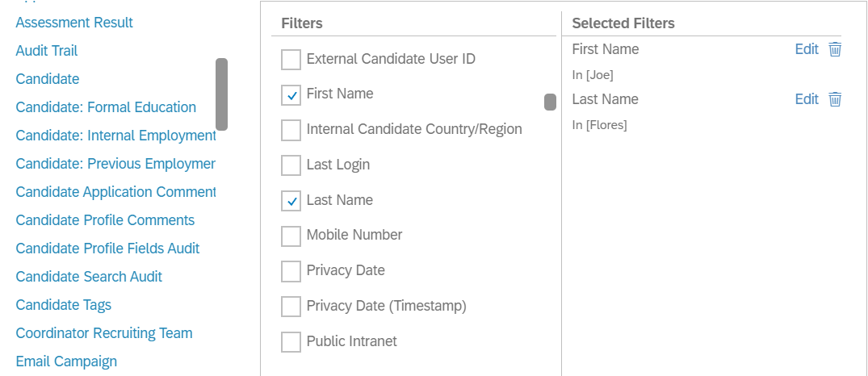This screenshot has height=376, width=868.
Task: Tick the Public Intranet checkbox
Action: tap(291, 342)
